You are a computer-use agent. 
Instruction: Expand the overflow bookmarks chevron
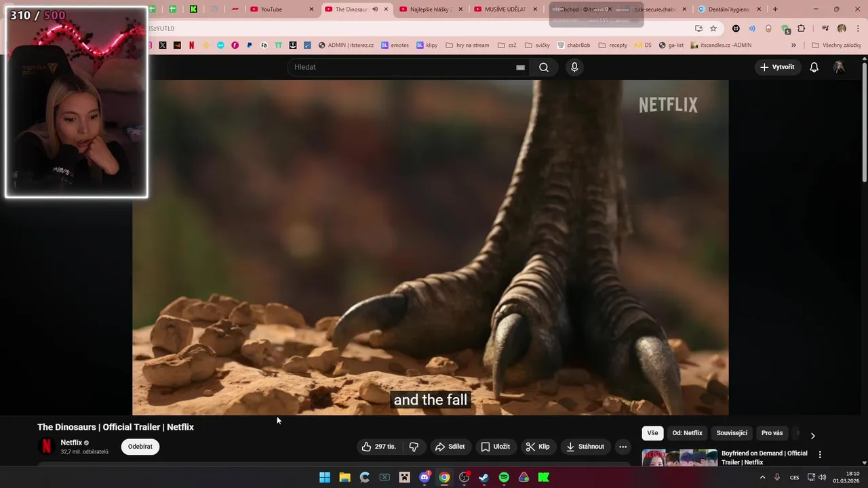coord(793,45)
